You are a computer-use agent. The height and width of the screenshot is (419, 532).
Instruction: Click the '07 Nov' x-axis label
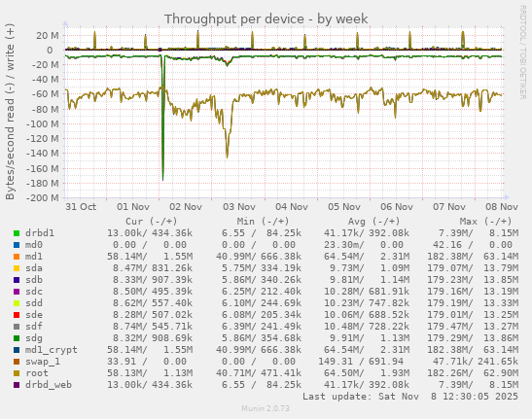pos(449,207)
